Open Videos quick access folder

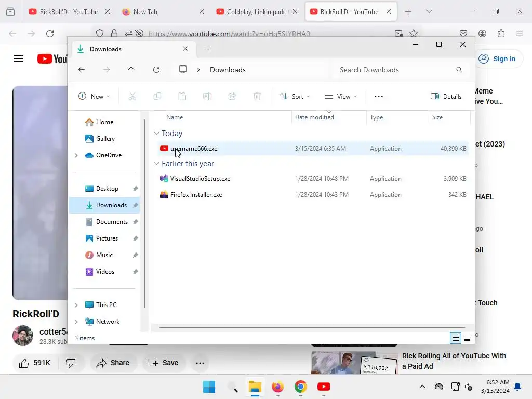[104, 272]
